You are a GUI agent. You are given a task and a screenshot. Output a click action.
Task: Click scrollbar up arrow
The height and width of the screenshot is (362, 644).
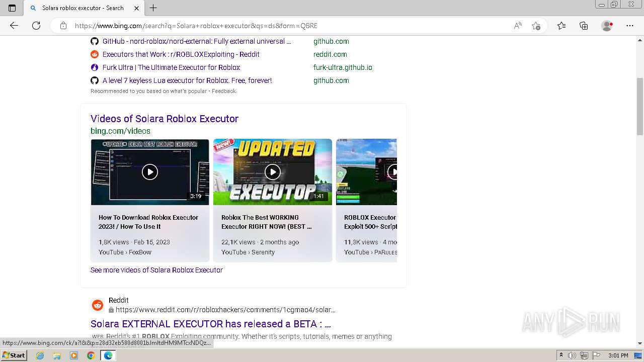click(640, 39)
